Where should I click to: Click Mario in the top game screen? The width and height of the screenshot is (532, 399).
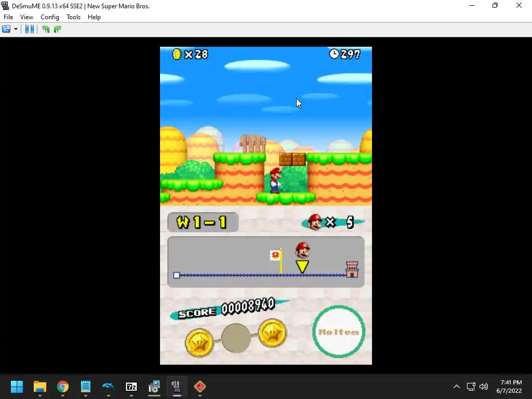tap(275, 180)
